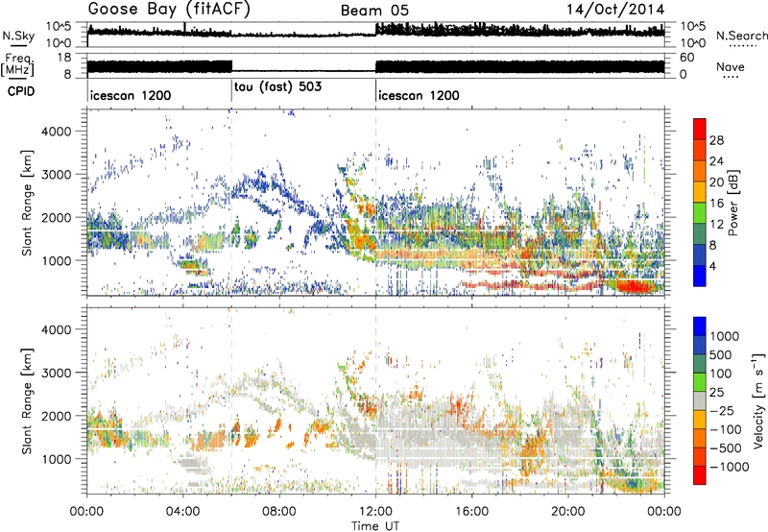Click the '-1000' tick on the Velocity scale
768x532 pixels.
(x=730, y=467)
